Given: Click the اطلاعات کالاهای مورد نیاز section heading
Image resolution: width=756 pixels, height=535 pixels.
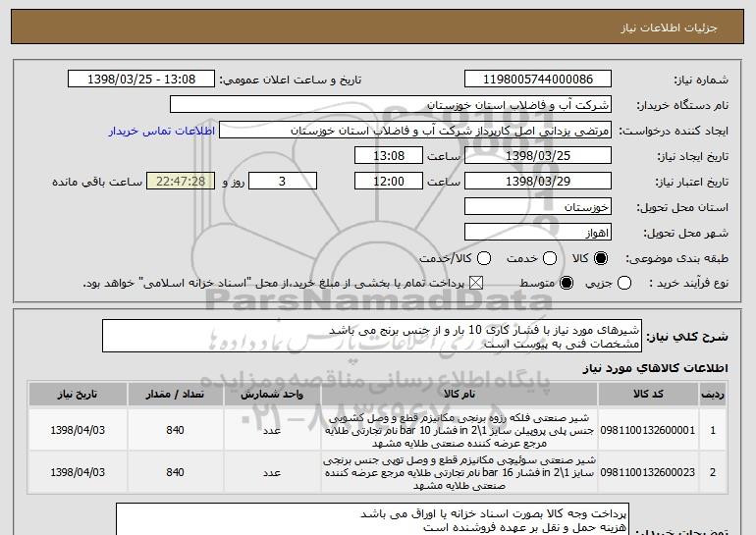Looking at the screenshot, I should click(x=655, y=368).
